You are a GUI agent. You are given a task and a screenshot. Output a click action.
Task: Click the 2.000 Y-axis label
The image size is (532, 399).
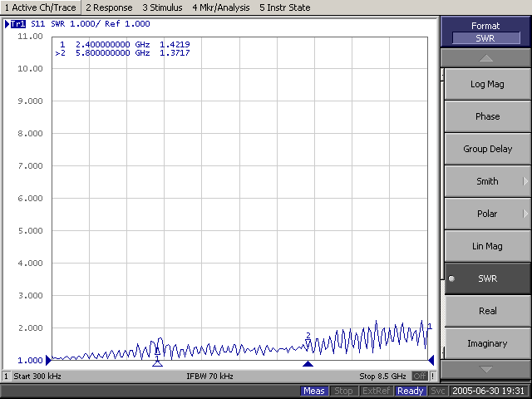pyautogui.click(x=30, y=328)
